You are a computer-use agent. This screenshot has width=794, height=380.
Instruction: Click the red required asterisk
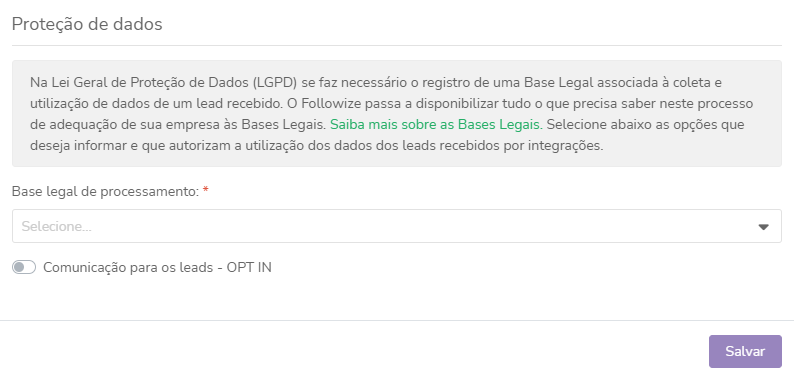[x=206, y=191]
